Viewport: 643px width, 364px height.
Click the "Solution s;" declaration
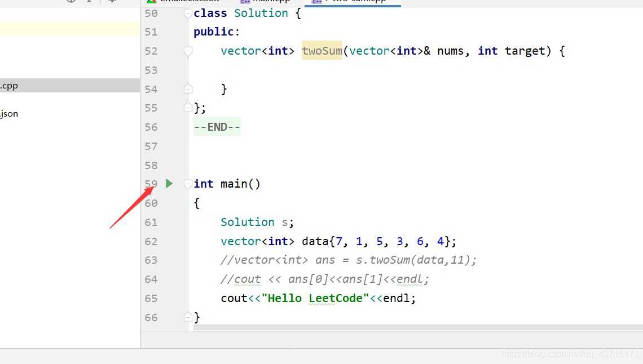(x=257, y=222)
